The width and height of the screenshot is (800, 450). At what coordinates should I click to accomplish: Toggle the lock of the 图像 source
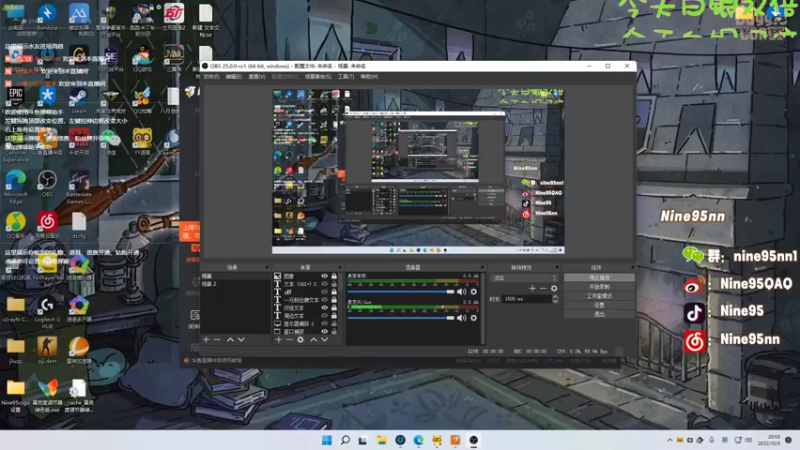coord(334,276)
